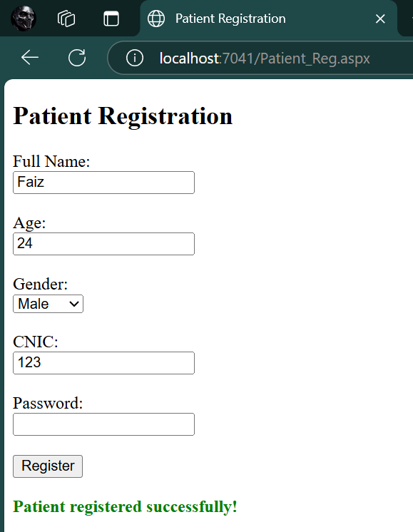Toggle the vertical tabs icon
Image resolution: width=413 pixels, height=532 pixels.
click(111, 19)
